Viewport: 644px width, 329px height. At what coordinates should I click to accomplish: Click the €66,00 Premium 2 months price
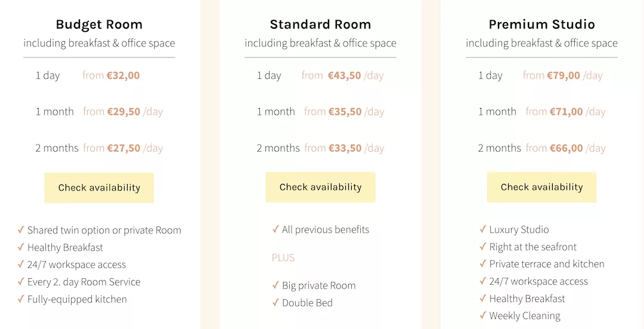point(566,148)
